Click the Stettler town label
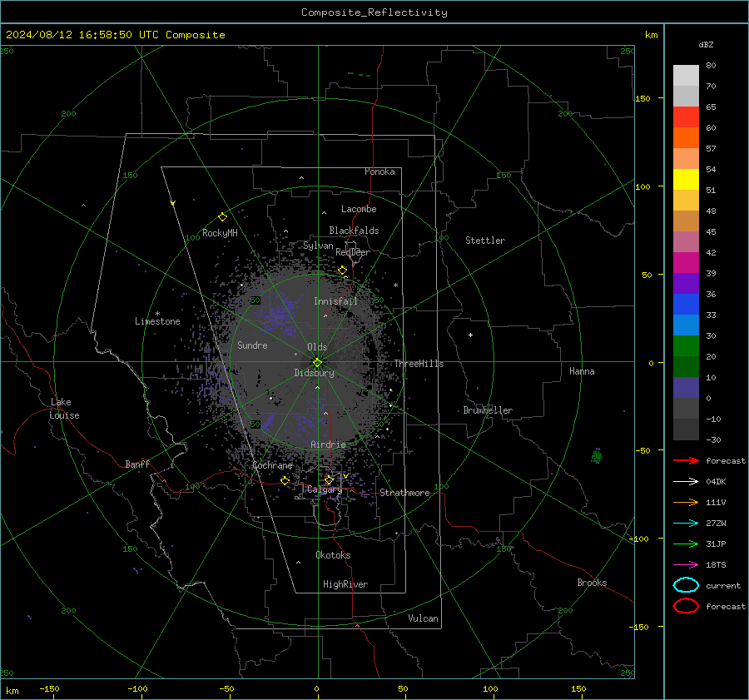This screenshot has height=700, width=749. click(485, 241)
